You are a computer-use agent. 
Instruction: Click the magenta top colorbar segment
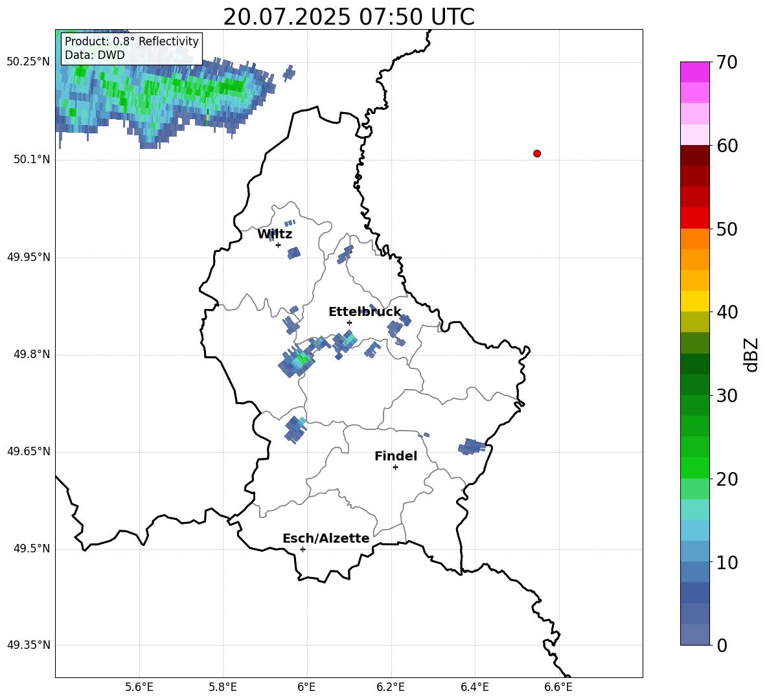tap(695, 73)
